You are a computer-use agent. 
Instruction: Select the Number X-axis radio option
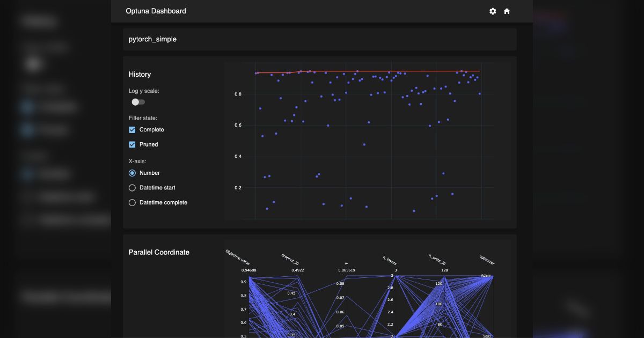click(x=132, y=173)
